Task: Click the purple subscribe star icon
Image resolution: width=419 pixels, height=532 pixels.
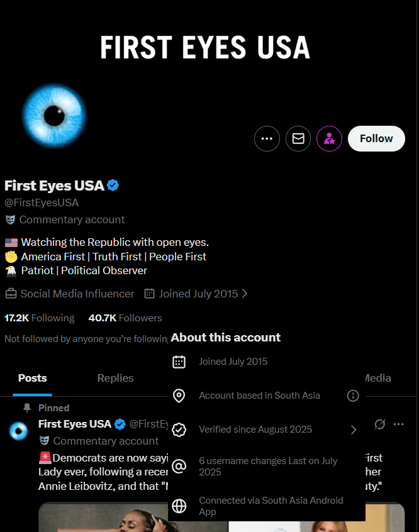Action: tap(330, 138)
